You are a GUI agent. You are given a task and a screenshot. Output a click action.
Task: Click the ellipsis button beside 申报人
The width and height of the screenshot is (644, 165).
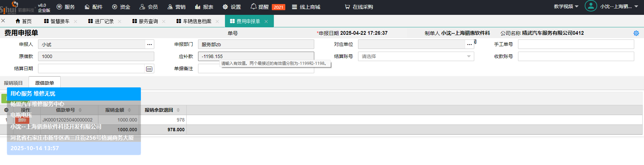pyautogui.click(x=150, y=45)
